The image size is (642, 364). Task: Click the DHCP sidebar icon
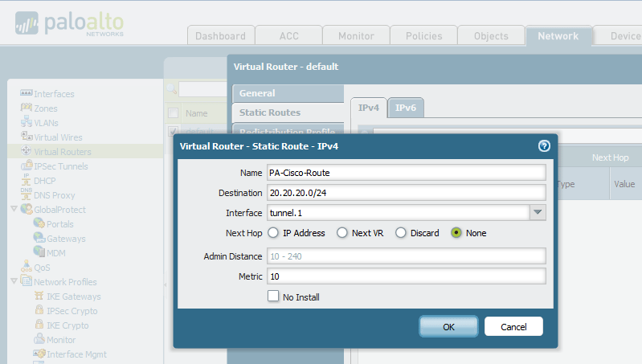(x=26, y=181)
